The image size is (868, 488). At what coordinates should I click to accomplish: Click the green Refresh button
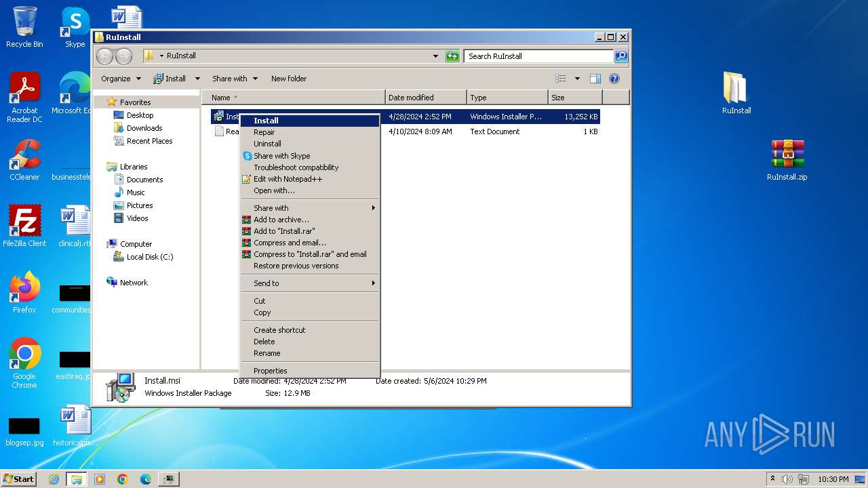click(x=452, y=56)
